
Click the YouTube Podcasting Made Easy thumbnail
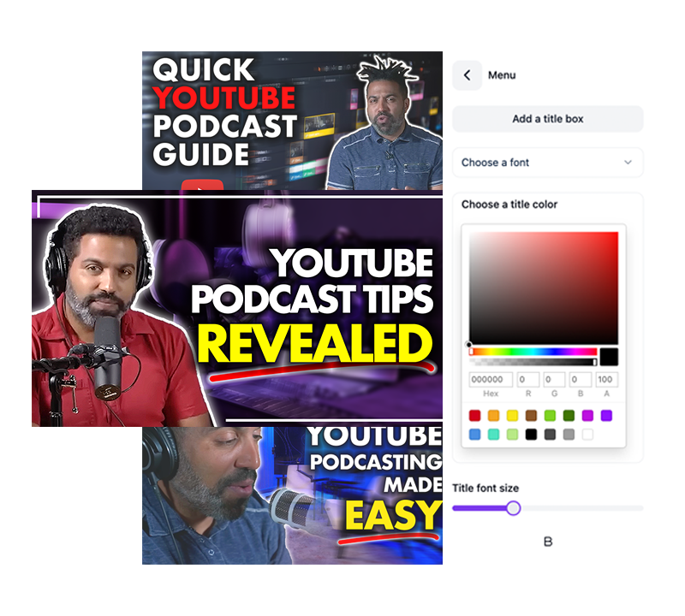coord(292,495)
